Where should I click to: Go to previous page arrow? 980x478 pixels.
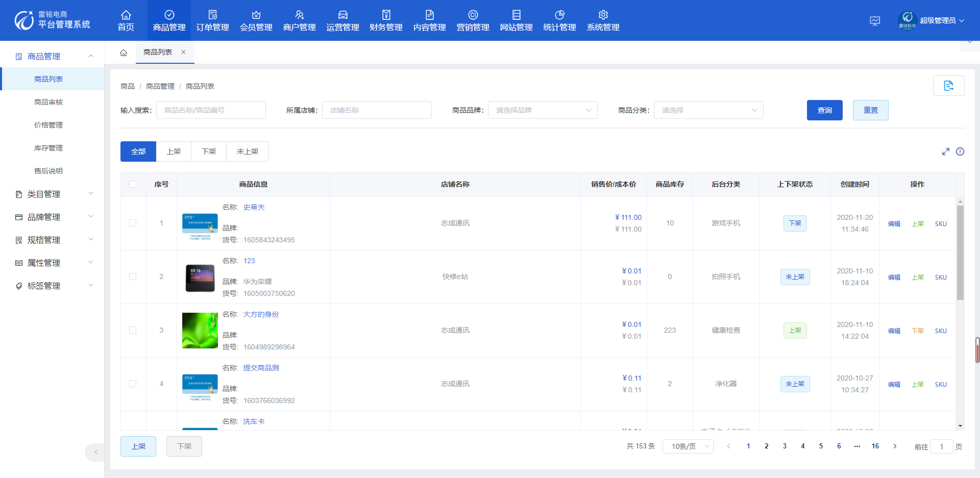(729, 446)
